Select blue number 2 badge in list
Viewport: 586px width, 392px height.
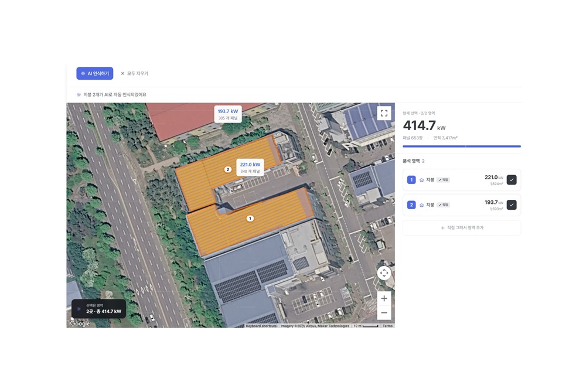[x=411, y=204]
